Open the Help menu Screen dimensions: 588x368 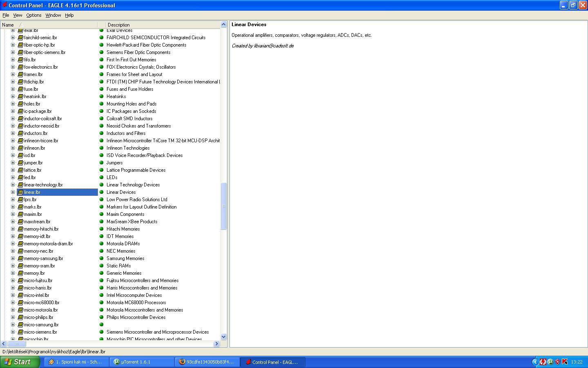[69, 15]
